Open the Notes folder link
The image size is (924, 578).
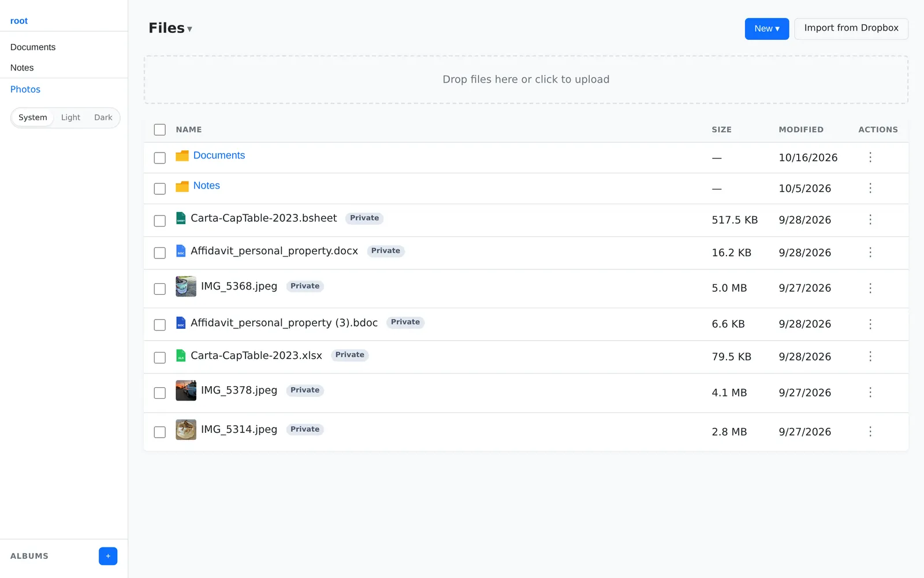207,186
